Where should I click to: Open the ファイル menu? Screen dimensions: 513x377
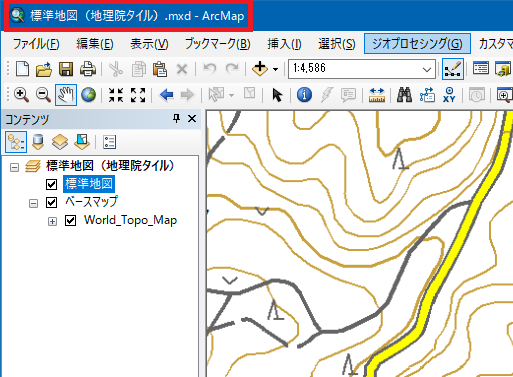(x=36, y=44)
